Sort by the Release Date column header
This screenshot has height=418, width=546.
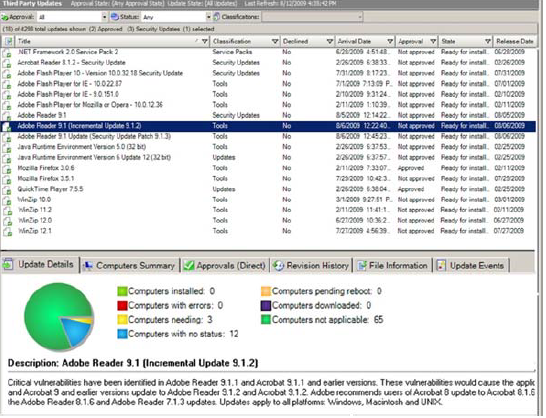click(515, 41)
